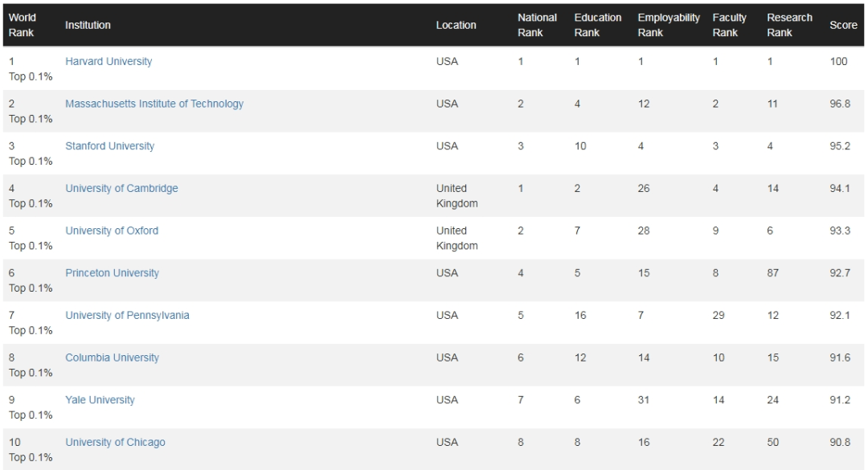Visit the University of Chicago page
Image resolution: width=868 pixels, height=470 pixels.
click(115, 443)
